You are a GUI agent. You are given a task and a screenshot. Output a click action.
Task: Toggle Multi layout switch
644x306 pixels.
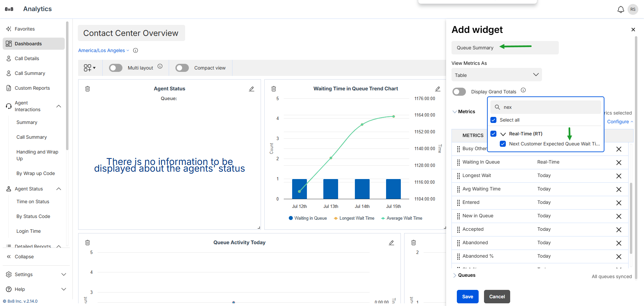tap(116, 68)
